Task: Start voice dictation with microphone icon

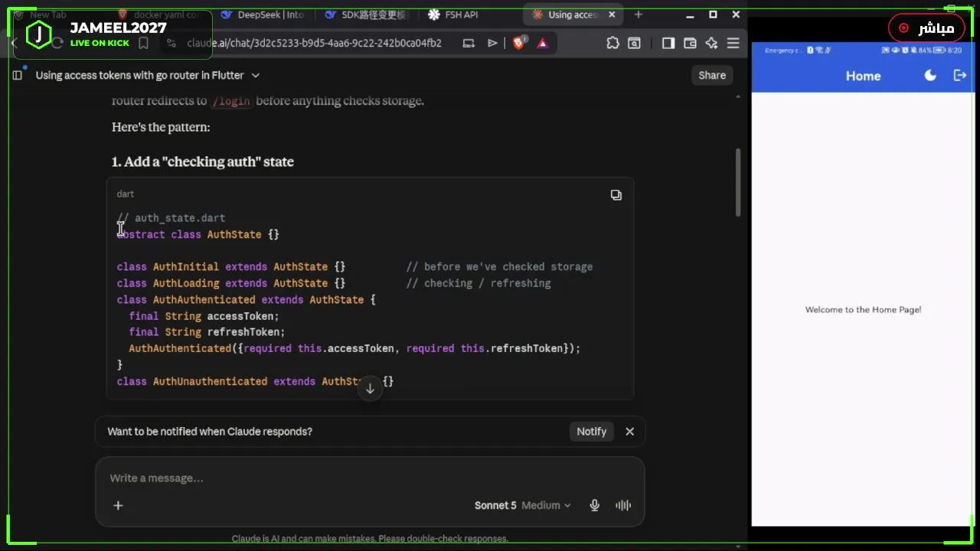Action: (594, 505)
